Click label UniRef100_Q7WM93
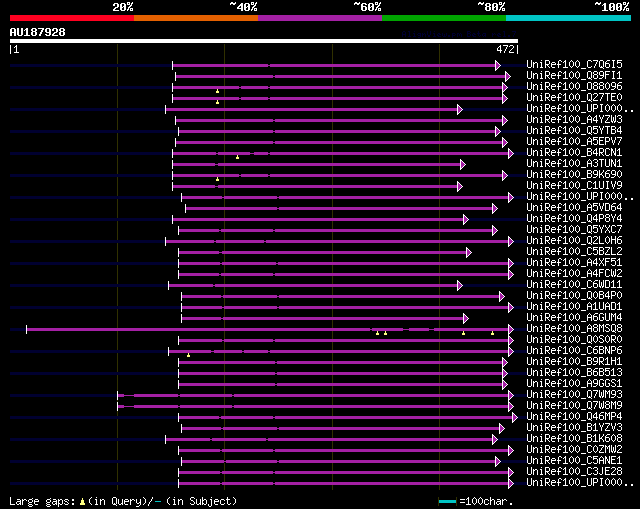This screenshot has height=509, width=640. coord(574,395)
